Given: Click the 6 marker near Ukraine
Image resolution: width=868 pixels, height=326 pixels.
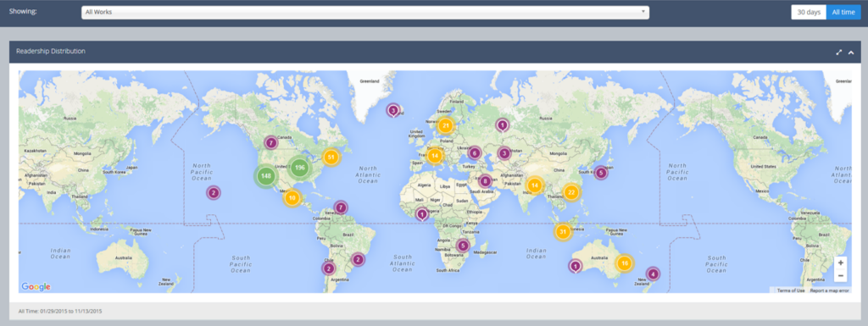Looking at the screenshot, I should pyautogui.click(x=475, y=153).
